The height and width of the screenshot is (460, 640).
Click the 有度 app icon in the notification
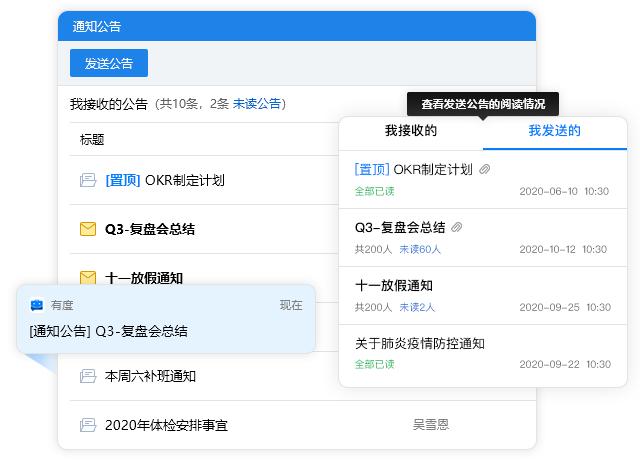coord(37,305)
